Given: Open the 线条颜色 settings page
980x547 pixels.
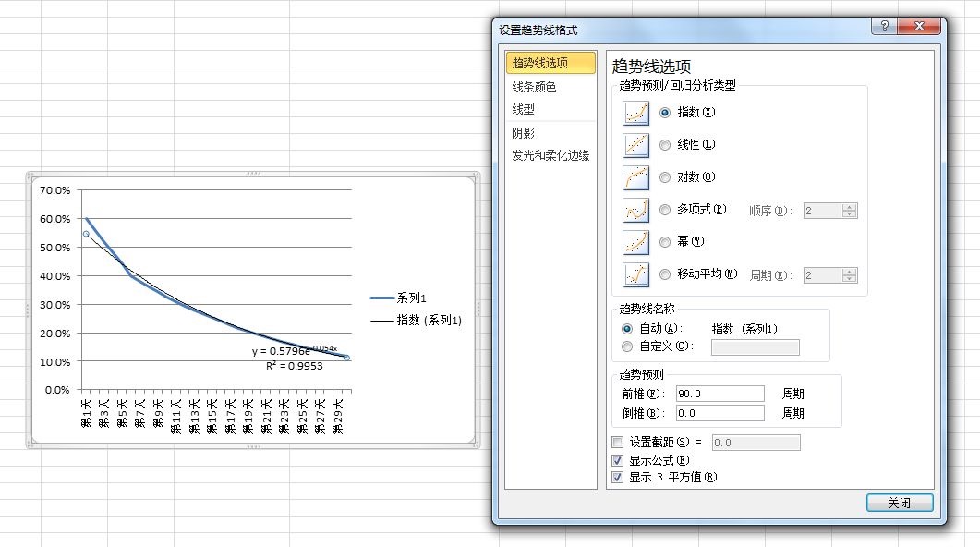Looking at the screenshot, I should 535,87.
